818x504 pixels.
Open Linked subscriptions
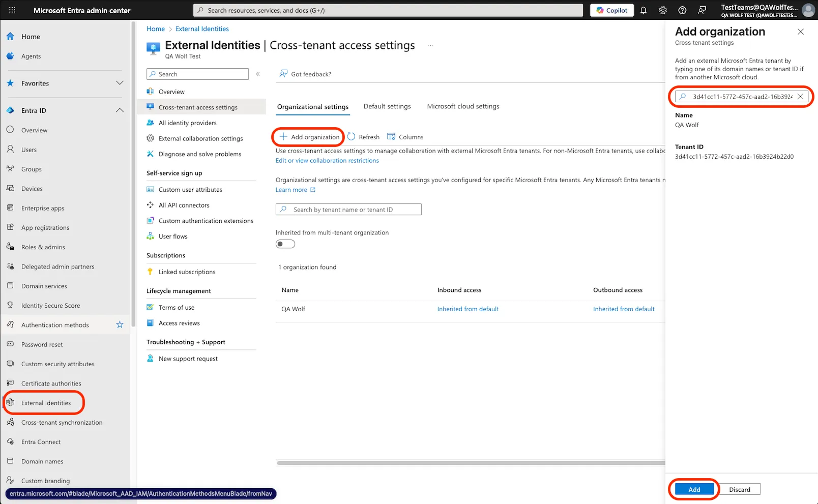pos(187,272)
